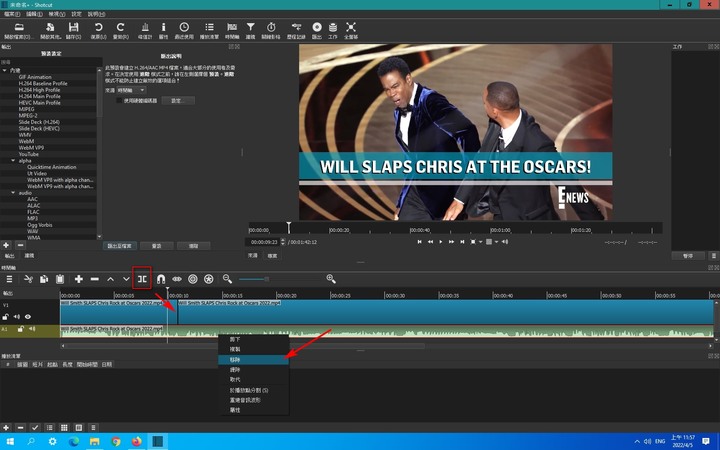Select YouTube export preset

click(28, 154)
